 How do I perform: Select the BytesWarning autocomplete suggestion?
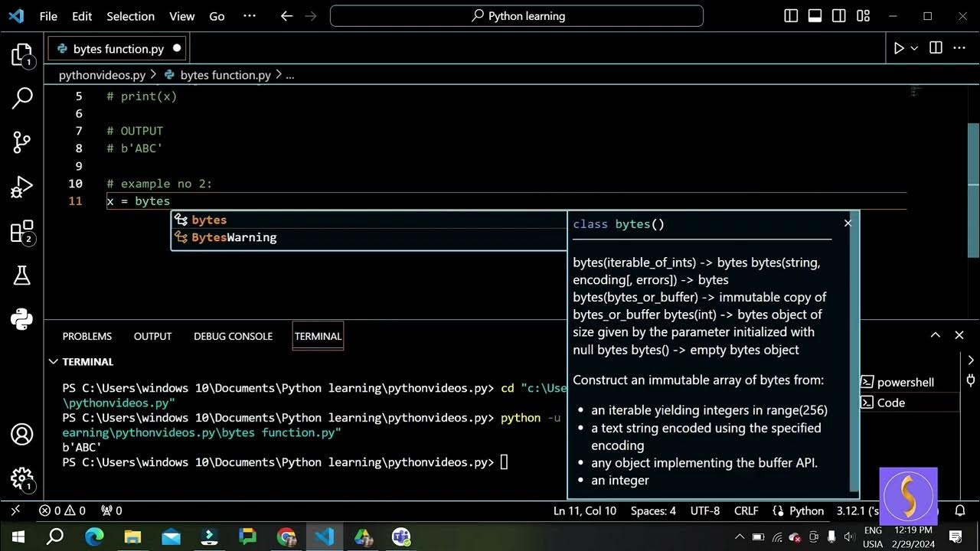click(x=368, y=237)
